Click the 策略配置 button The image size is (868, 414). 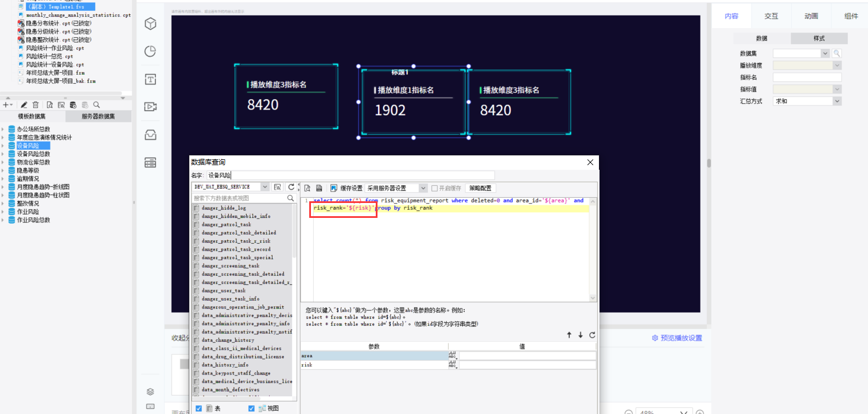pyautogui.click(x=480, y=188)
